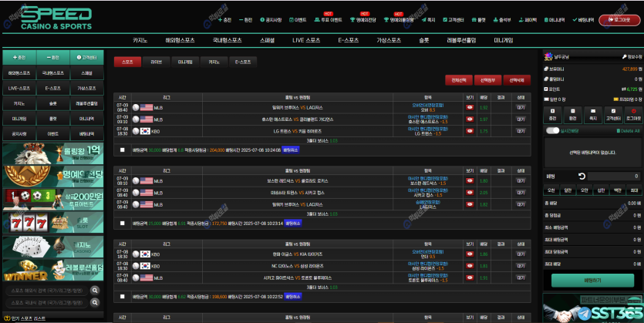Image resolution: width=644 pixels, height=323 pixels.
Task: Click the eye icon in 미네소타 트윈스 row
Action: pyautogui.click(x=470, y=193)
